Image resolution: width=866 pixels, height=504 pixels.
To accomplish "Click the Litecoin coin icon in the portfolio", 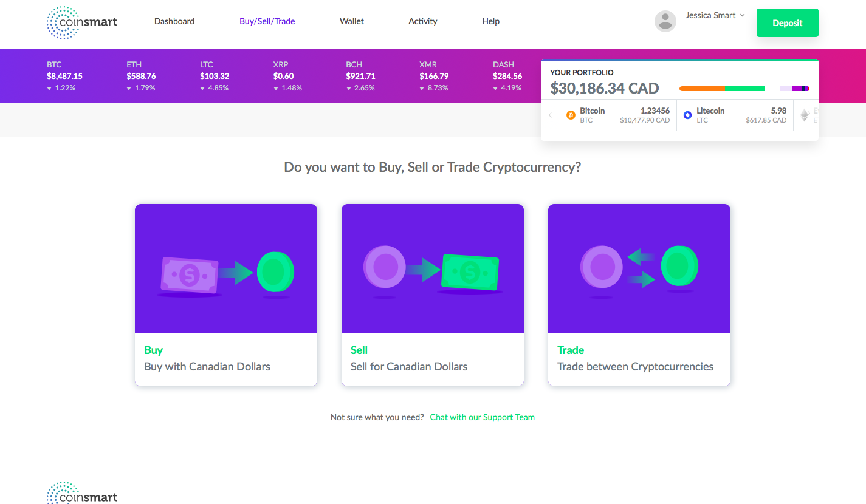I will (687, 115).
